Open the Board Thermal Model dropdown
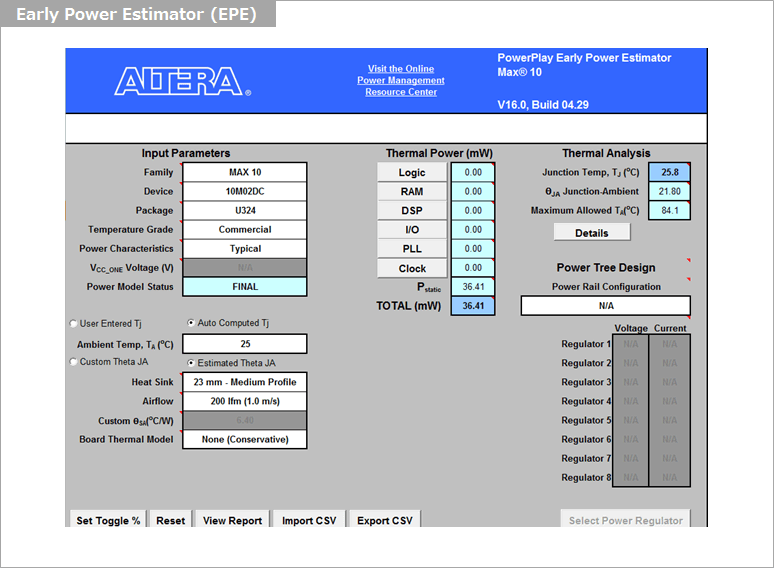 pos(245,439)
